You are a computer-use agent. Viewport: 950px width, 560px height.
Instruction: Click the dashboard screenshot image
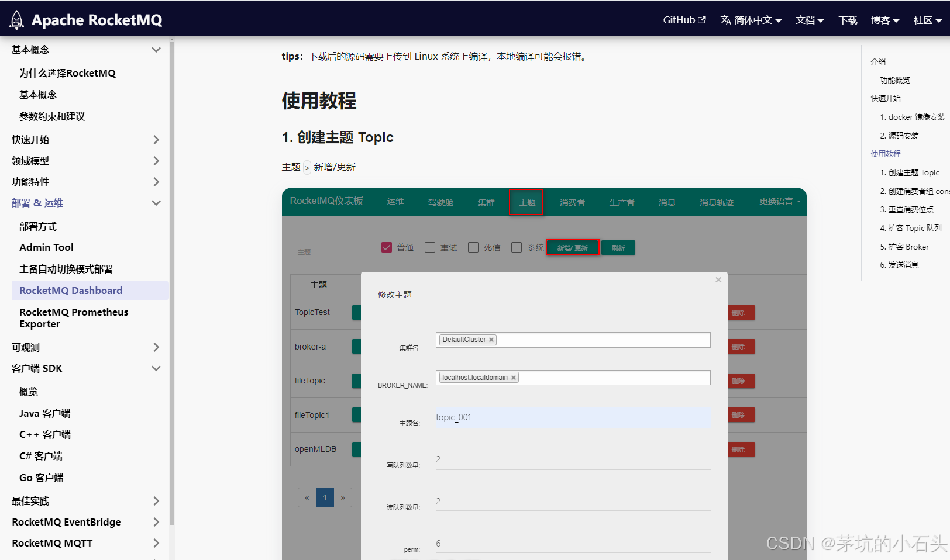544,374
